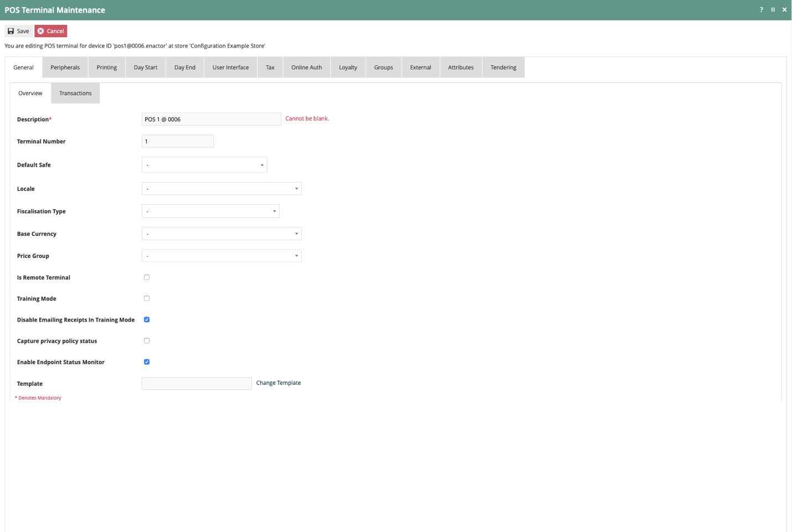Viewport: 792px width, 532px height.
Task: Click the pause icon in title bar
Action: pos(773,9)
